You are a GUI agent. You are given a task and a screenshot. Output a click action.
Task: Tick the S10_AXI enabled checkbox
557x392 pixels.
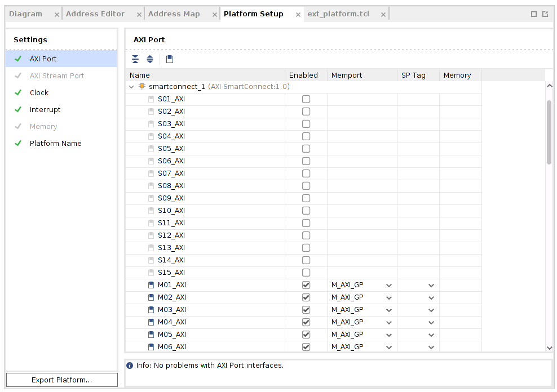pyautogui.click(x=306, y=211)
